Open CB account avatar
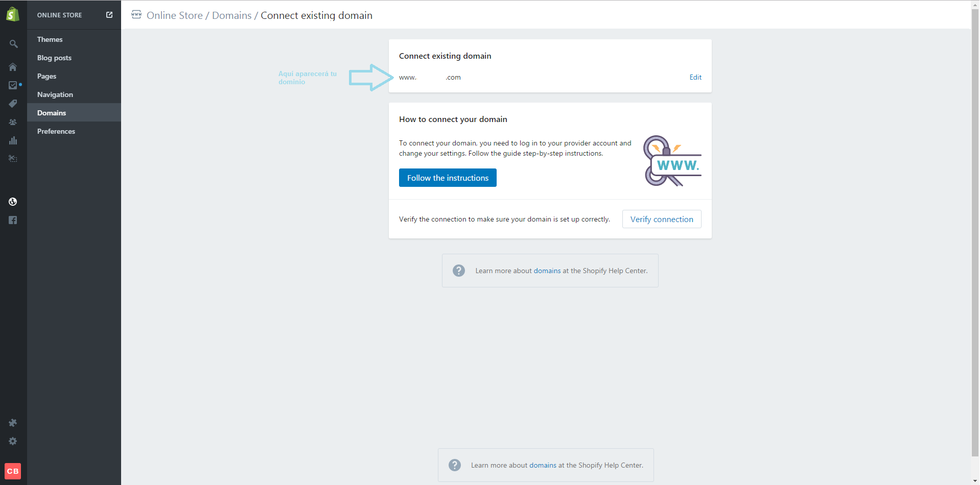 coord(13,471)
